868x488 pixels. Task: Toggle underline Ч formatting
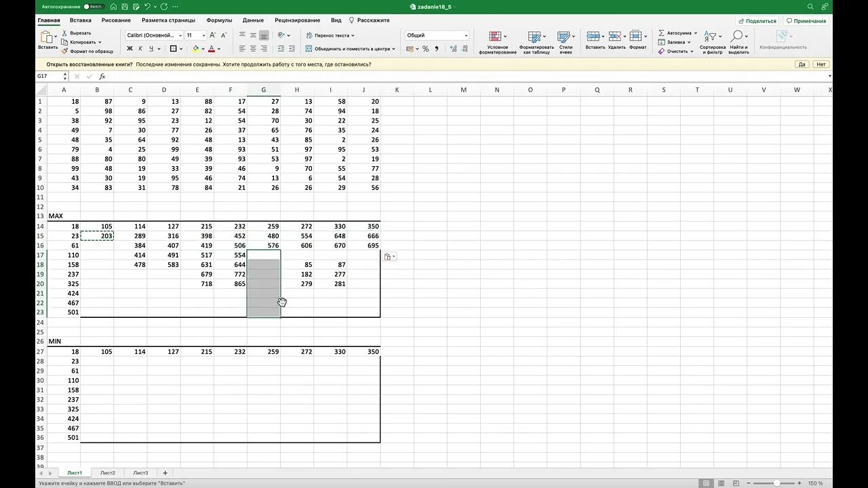(x=151, y=49)
